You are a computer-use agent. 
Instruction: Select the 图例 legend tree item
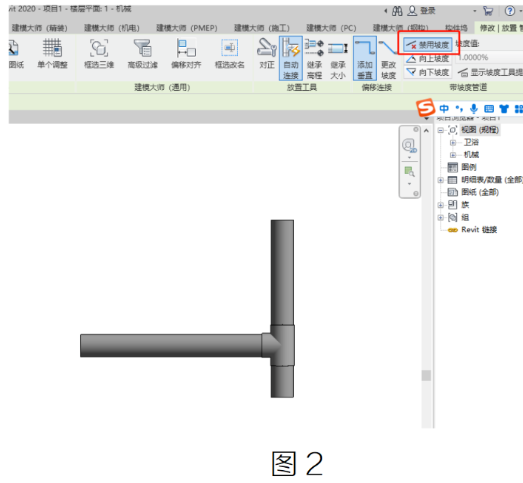[469, 167]
